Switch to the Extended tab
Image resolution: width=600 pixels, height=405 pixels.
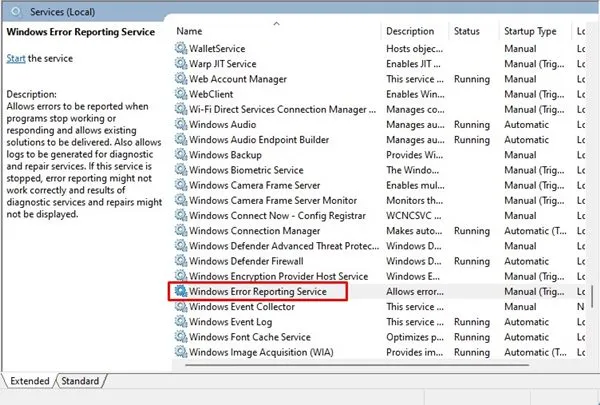(29, 381)
